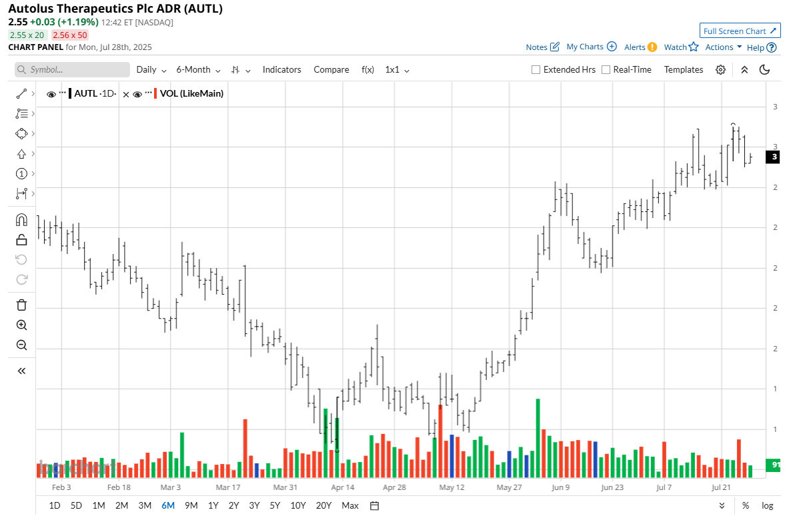
Task: Select the 1D range
Action: pyautogui.click(x=55, y=506)
